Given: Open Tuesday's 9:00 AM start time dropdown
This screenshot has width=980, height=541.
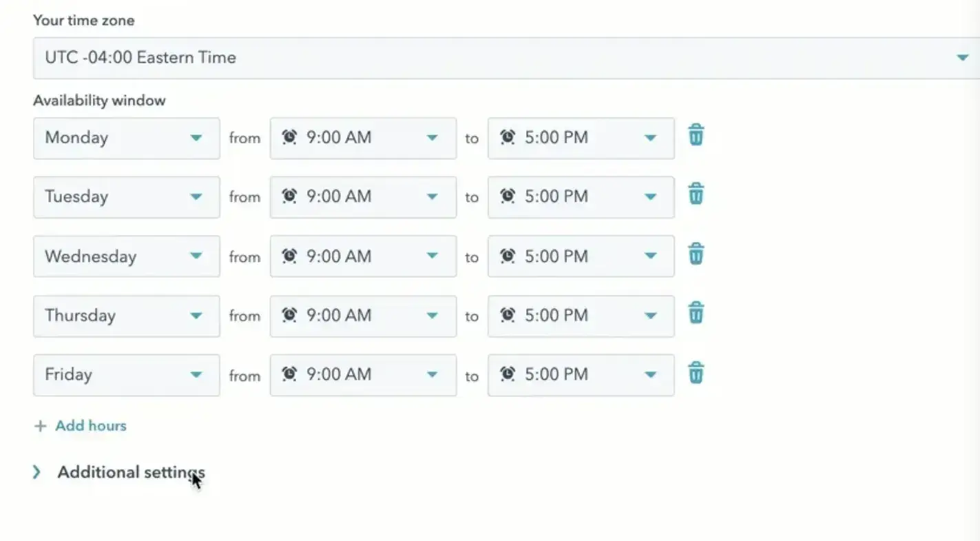Looking at the screenshot, I should (432, 196).
